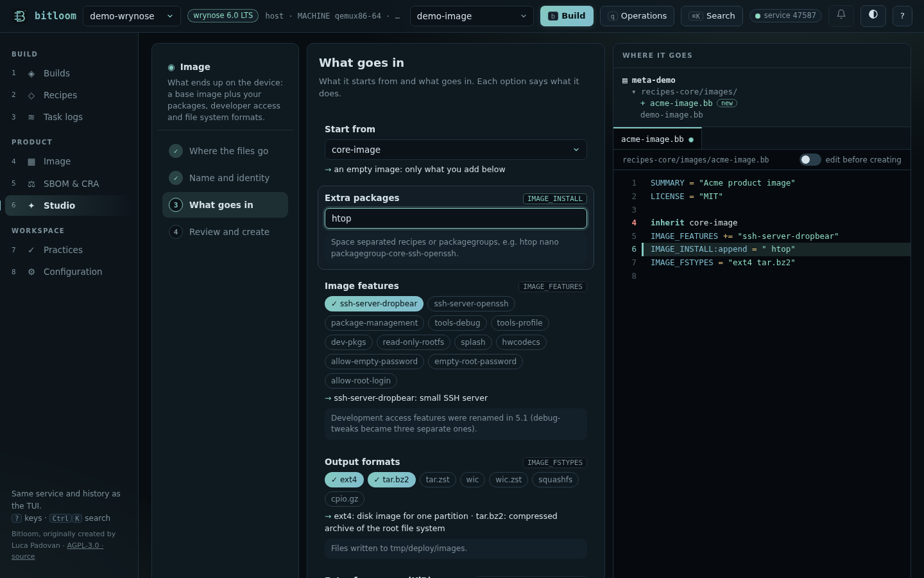Click the wrynose 6.0 LTS release badge
The width and height of the screenshot is (924, 578).
[223, 16]
